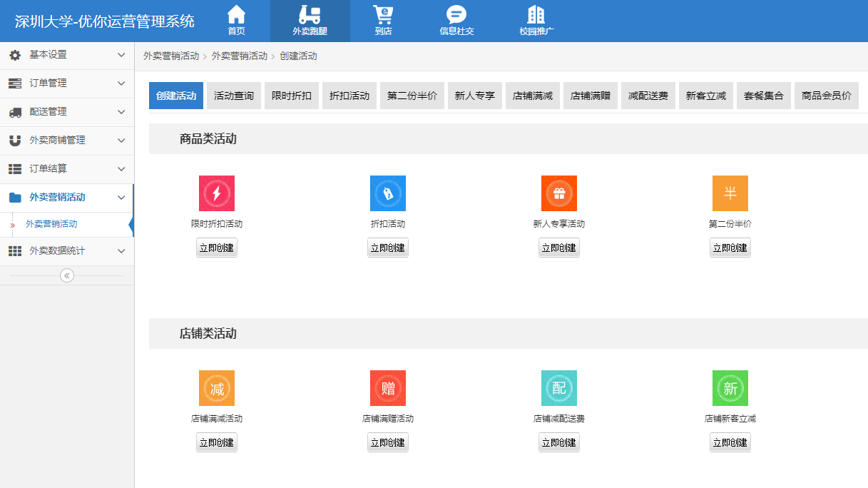
Task: Expand 外卖数据统计 in the sidebar
Action: click(x=66, y=251)
